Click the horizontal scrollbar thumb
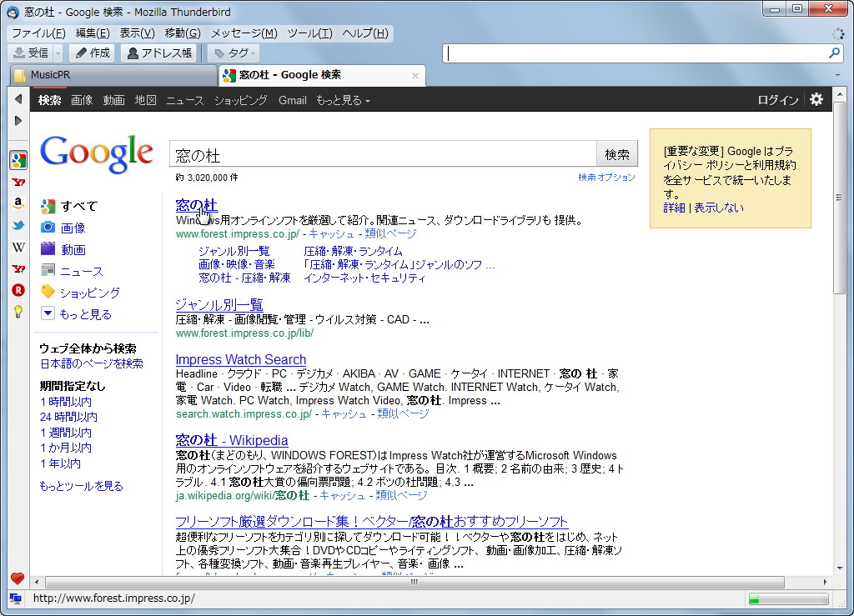Screen dimensions: 854x616 pos(414,582)
